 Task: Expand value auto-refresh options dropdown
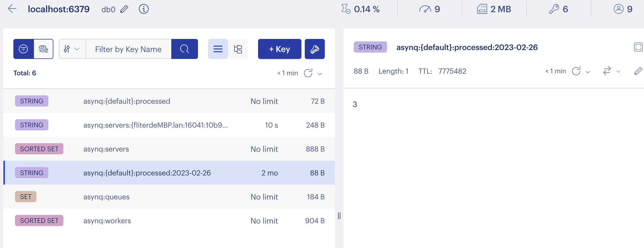[588, 72]
